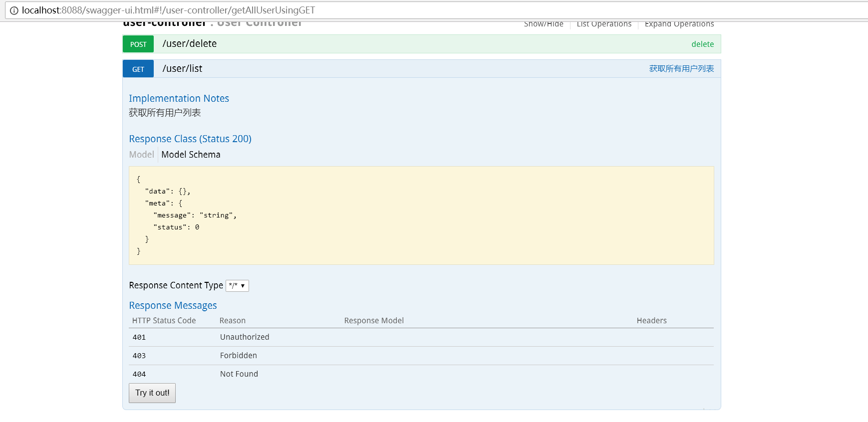
Task: Click the 401 status code cell
Action: [139, 338]
